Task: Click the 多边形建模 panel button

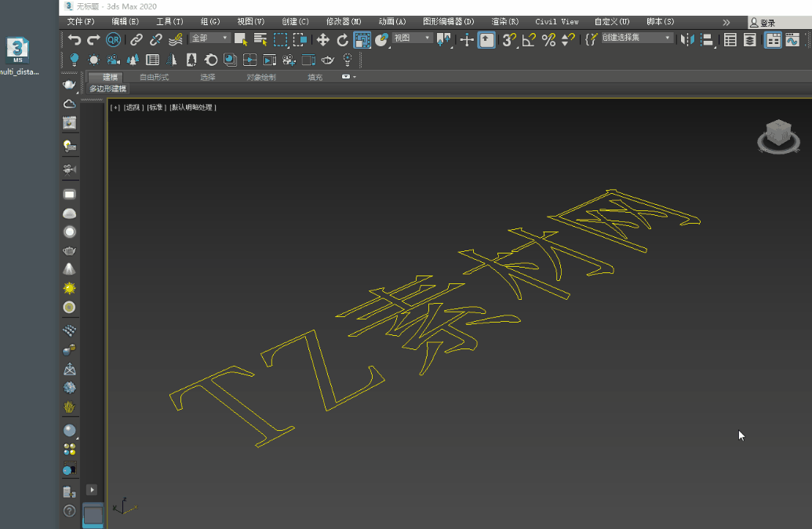Action: [x=107, y=89]
